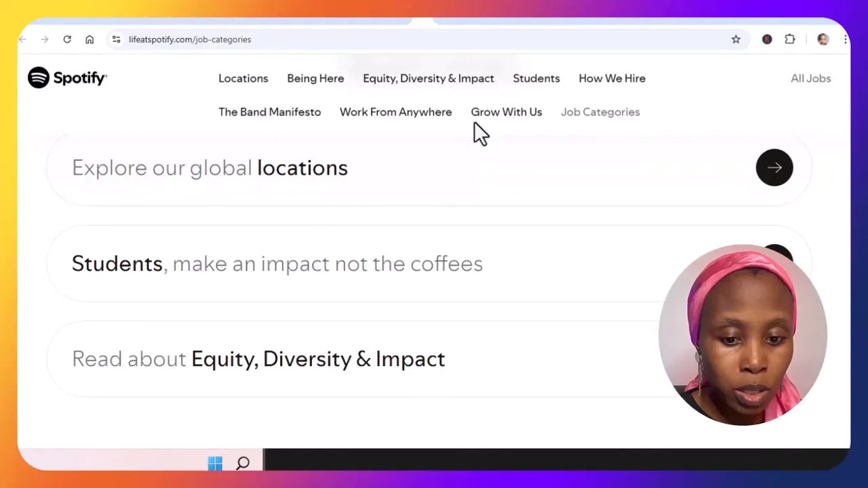Select Being Here in the navigation

pyautogui.click(x=315, y=79)
